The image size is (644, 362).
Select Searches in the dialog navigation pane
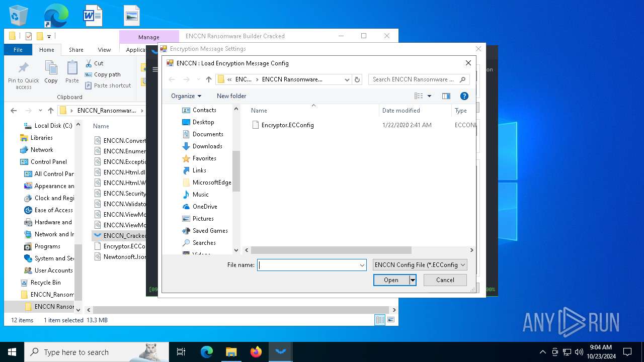tap(204, 243)
